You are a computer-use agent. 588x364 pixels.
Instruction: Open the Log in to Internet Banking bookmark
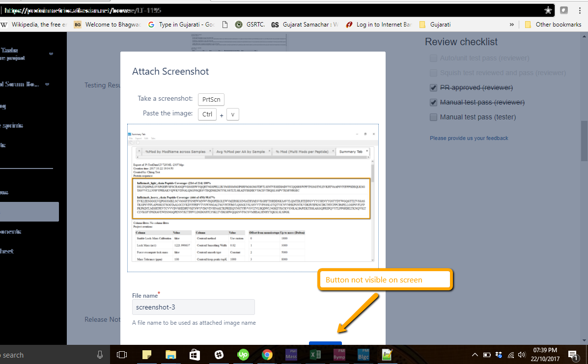(378, 25)
